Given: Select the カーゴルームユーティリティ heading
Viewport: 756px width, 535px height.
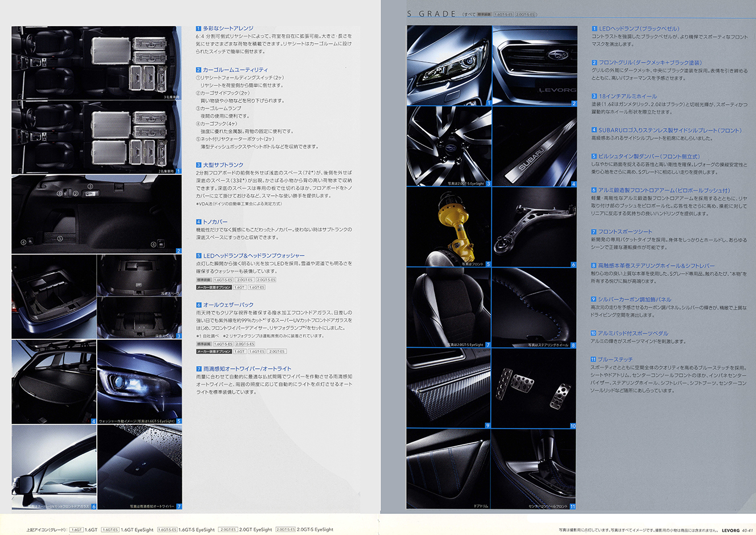Looking at the screenshot, I should [232, 70].
